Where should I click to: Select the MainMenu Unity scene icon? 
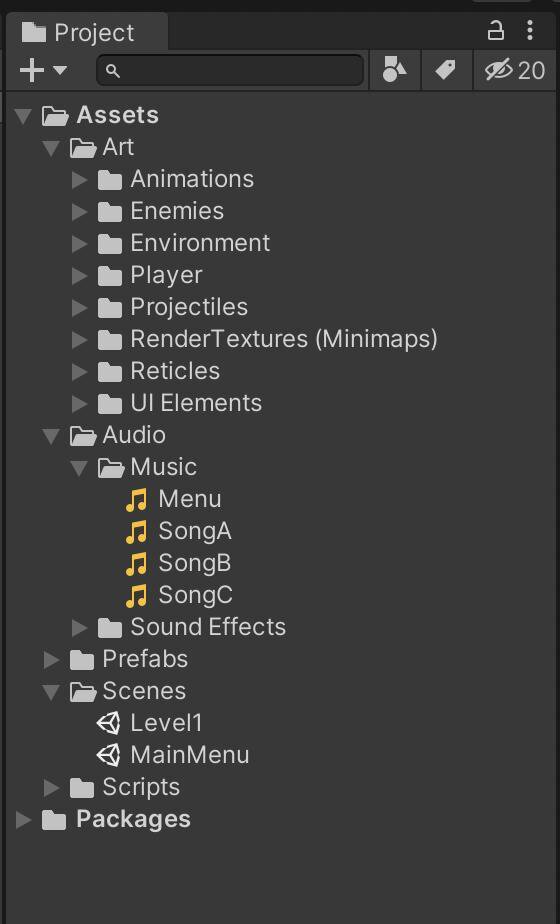click(x=108, y=755)
